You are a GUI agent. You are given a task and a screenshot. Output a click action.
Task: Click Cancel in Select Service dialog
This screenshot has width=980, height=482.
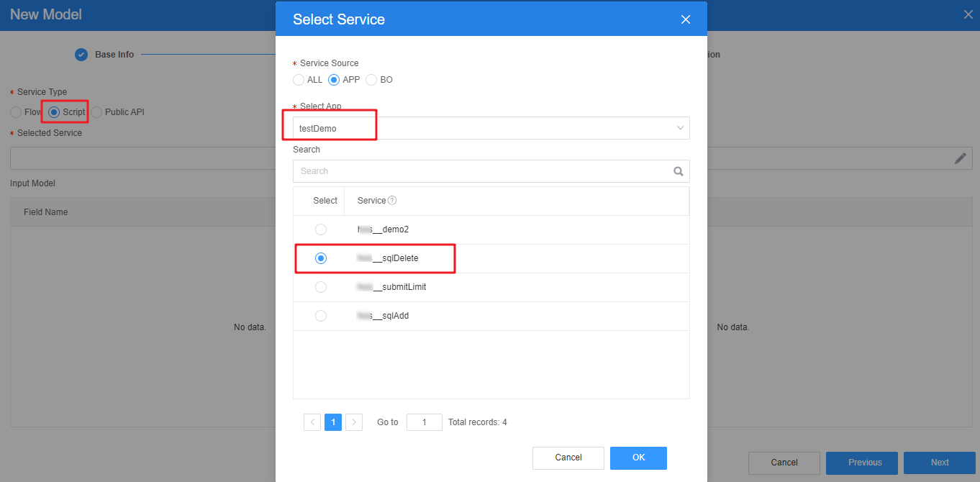coord(568,458)
